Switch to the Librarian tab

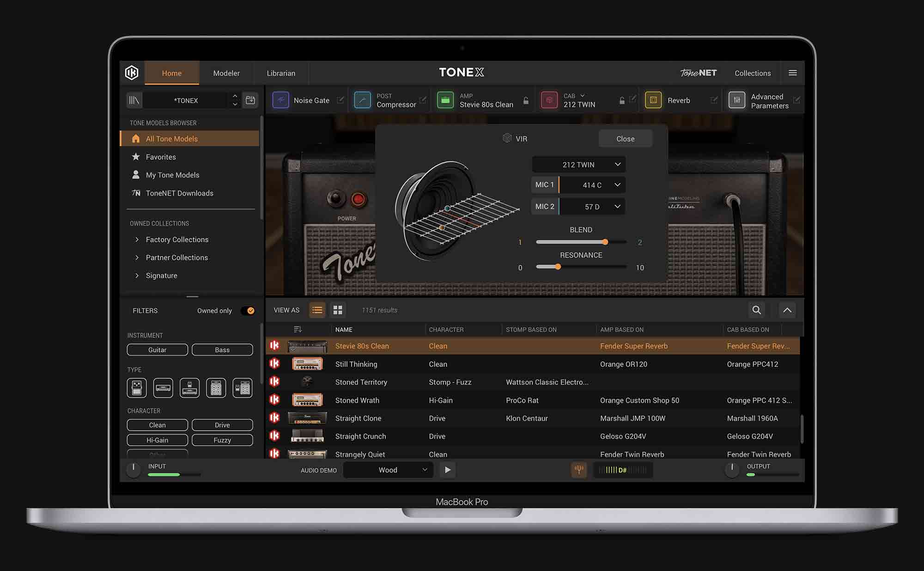pos(281,73)
